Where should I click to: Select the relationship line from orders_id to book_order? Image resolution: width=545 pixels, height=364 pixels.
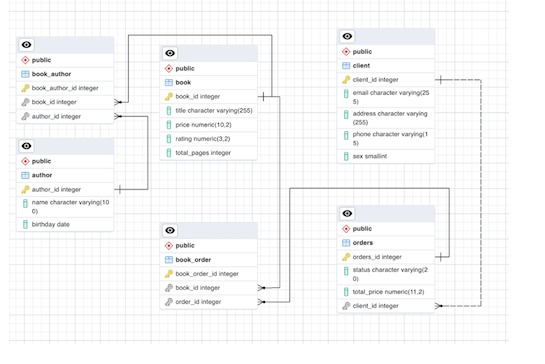pyautogui.click(x=369, y=188)
